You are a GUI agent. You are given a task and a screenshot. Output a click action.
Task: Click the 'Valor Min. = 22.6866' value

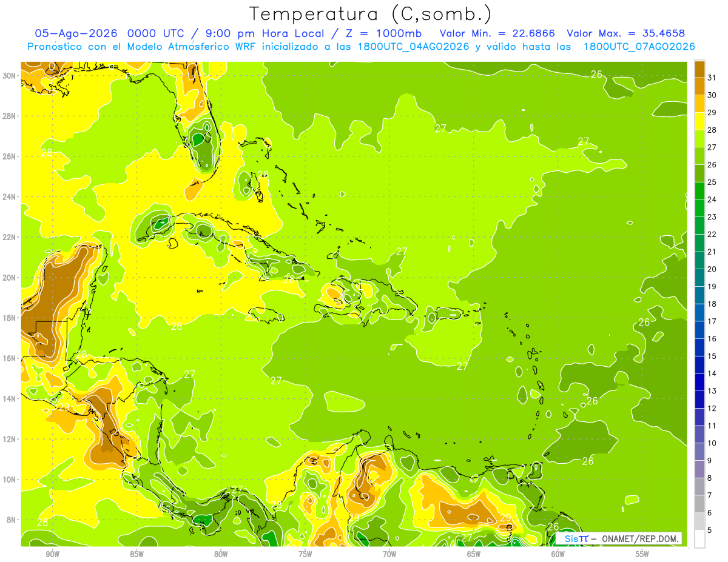tap(497, 33)
